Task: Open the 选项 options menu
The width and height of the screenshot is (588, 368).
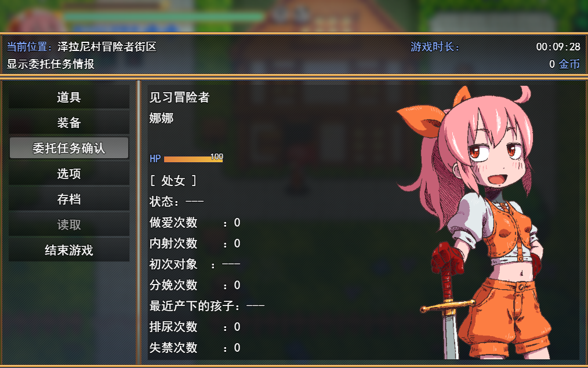Action: [69, 173]
